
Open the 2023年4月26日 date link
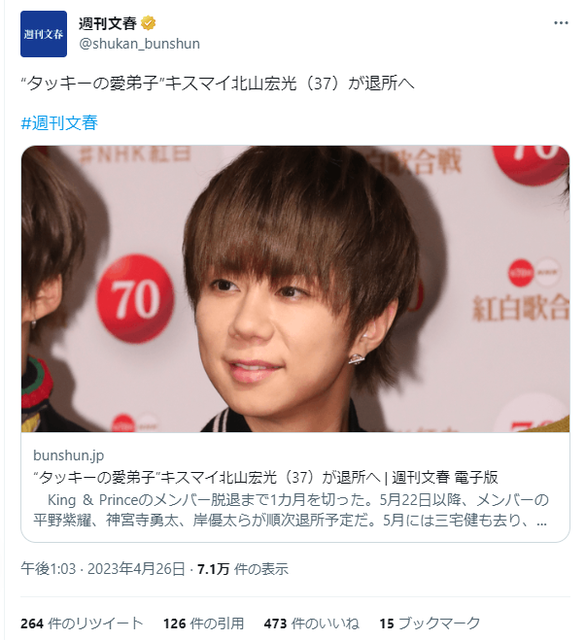[136, 569]
